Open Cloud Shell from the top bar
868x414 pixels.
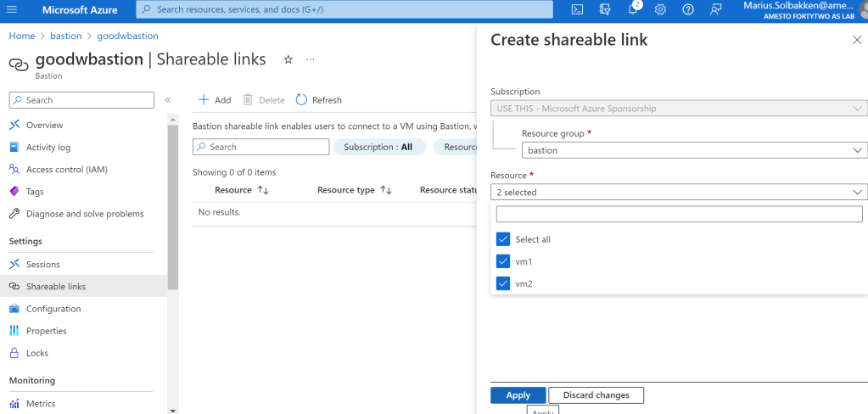[577, 10]
